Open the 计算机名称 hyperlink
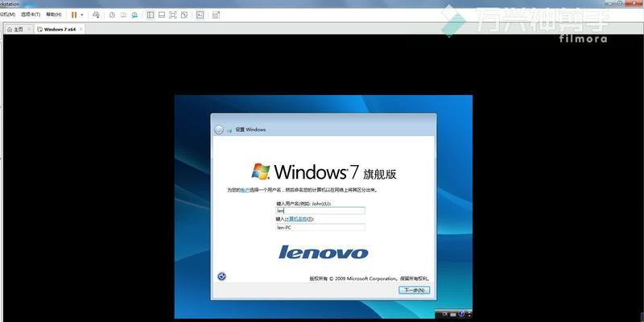 (295, 219)
